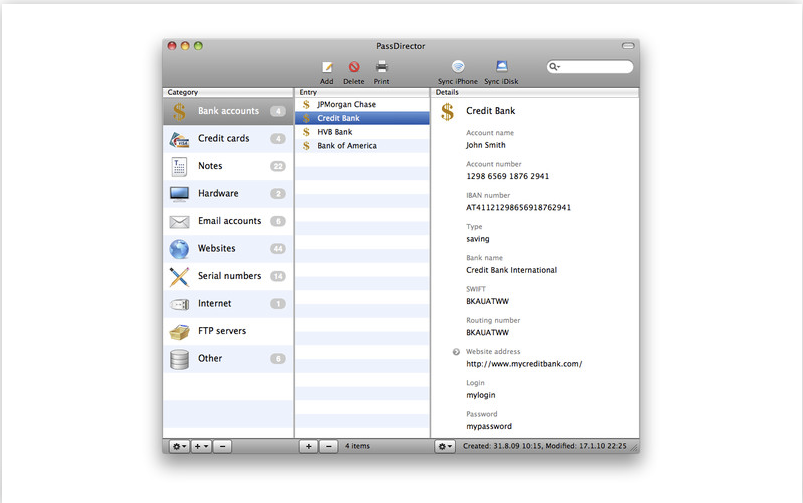Click the Internet router icon

tap(179, 305)
